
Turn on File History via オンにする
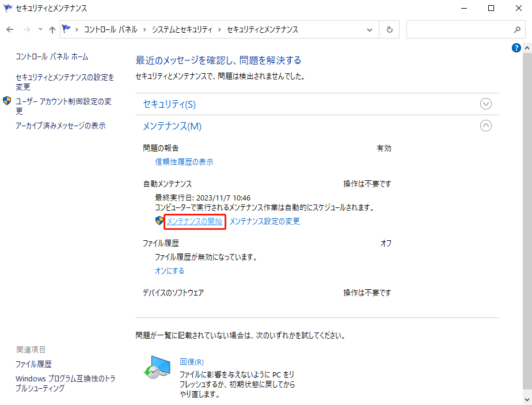click(170, 271)
